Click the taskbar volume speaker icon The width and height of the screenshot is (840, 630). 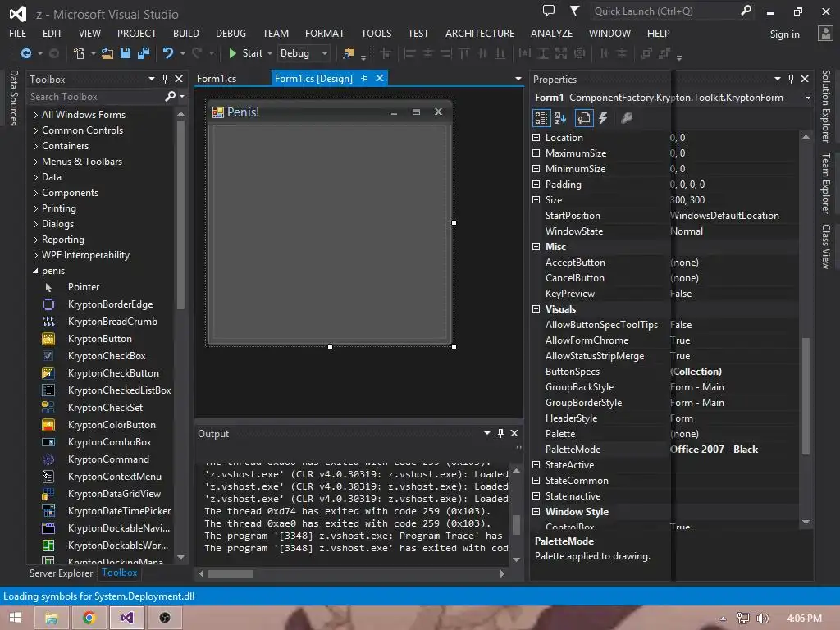763,619
